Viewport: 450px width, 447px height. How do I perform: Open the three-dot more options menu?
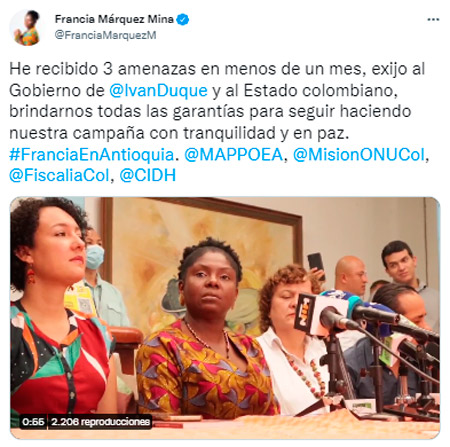(x=433, y=20)
